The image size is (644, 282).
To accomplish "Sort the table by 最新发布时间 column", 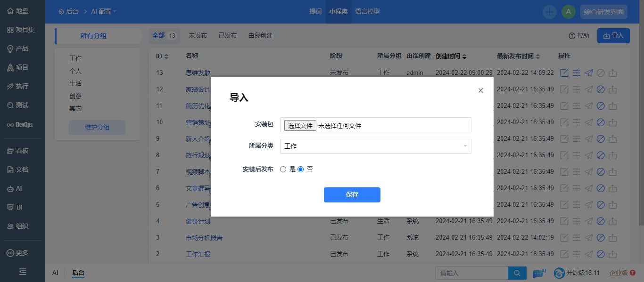I will 519,56.
